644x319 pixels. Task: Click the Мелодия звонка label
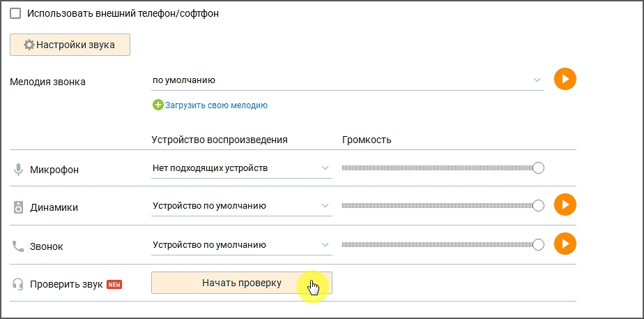click(x=47, y=82)
